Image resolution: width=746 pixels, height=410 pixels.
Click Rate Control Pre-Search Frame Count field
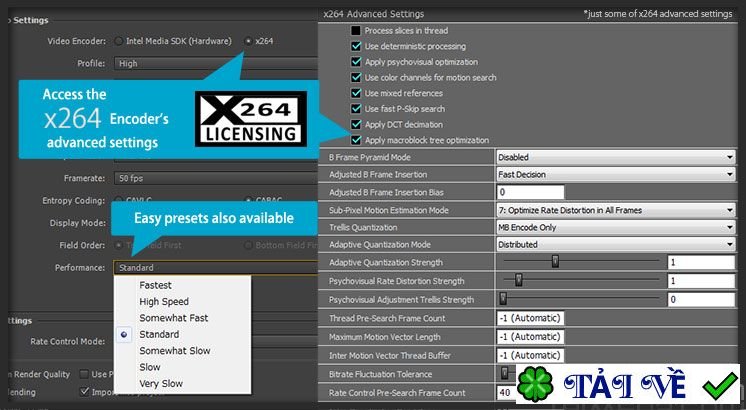point(506,393)
